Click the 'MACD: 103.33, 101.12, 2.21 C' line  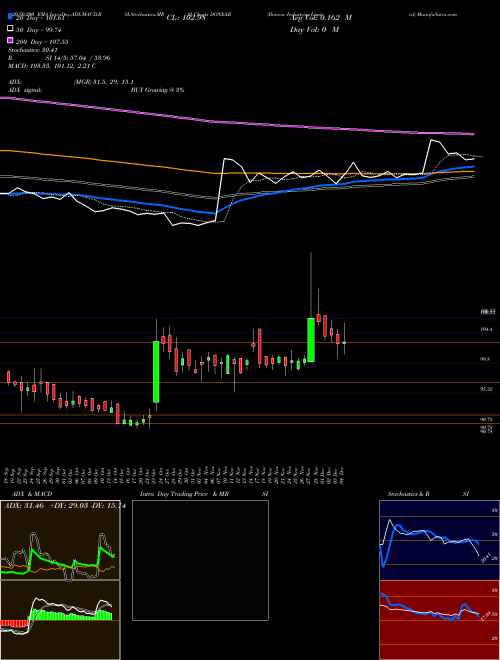(x=52, y=66)
